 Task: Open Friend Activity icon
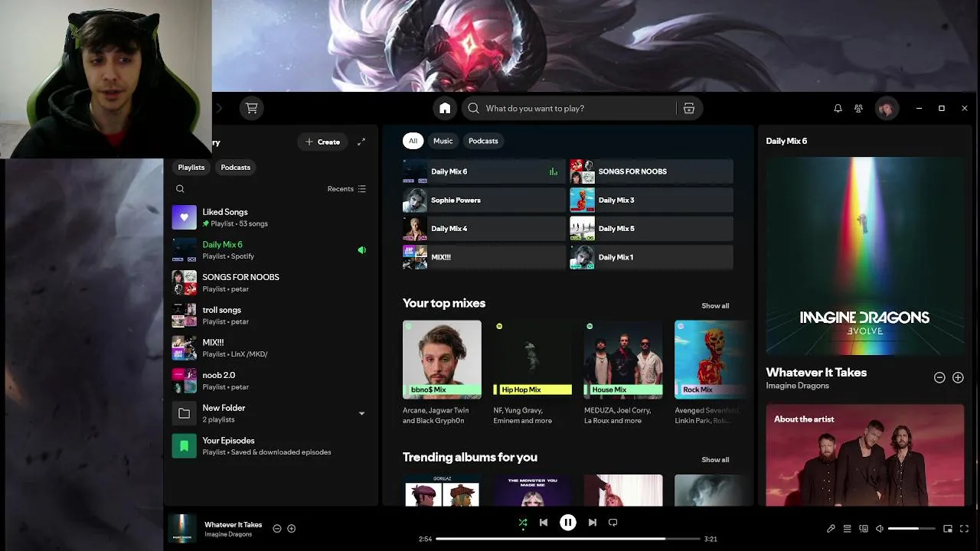859,109
